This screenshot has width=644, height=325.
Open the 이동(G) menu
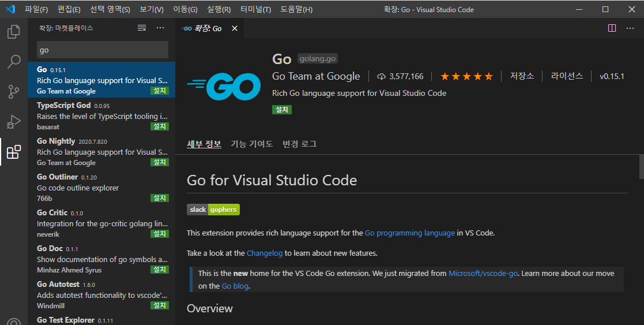click(185, 9)
